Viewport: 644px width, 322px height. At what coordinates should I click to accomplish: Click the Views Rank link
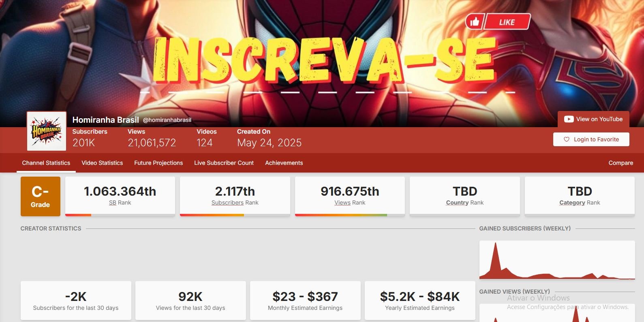click(x=350, y=203)
